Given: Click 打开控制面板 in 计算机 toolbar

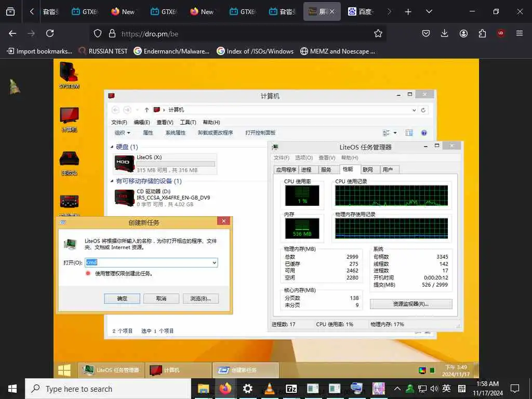Looking at the screenshot, I should pos(260,132).
